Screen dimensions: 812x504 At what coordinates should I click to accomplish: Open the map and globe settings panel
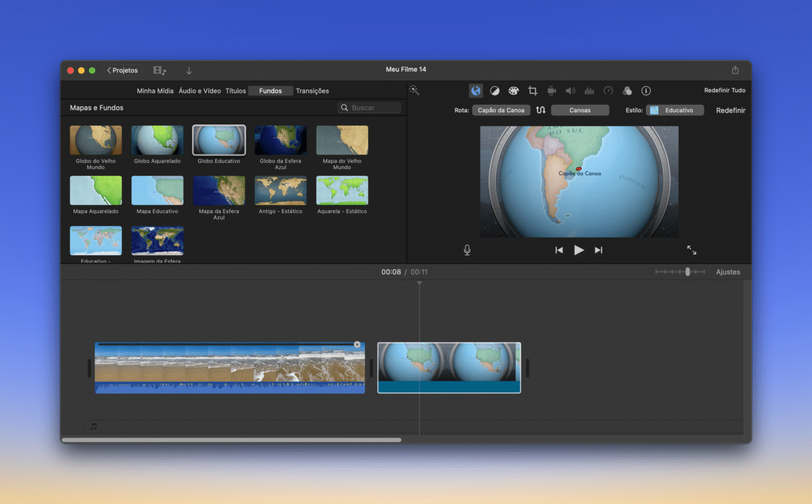click(x=475, y=90)
